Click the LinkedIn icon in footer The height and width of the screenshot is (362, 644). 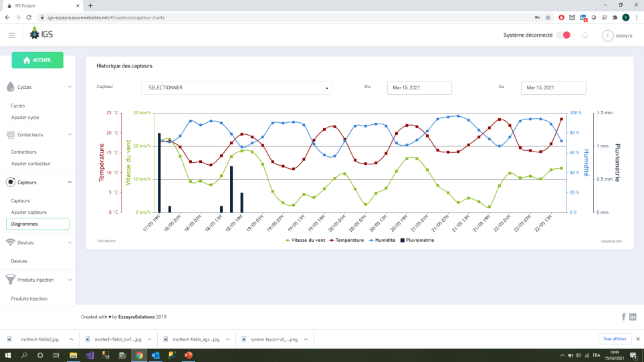(633, 317)
